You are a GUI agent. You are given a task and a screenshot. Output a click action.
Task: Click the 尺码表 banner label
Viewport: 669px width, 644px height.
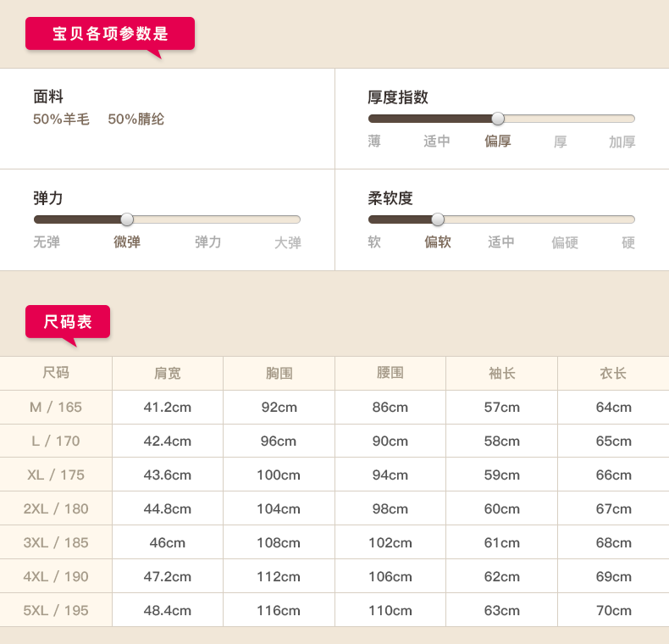[68, 322]
